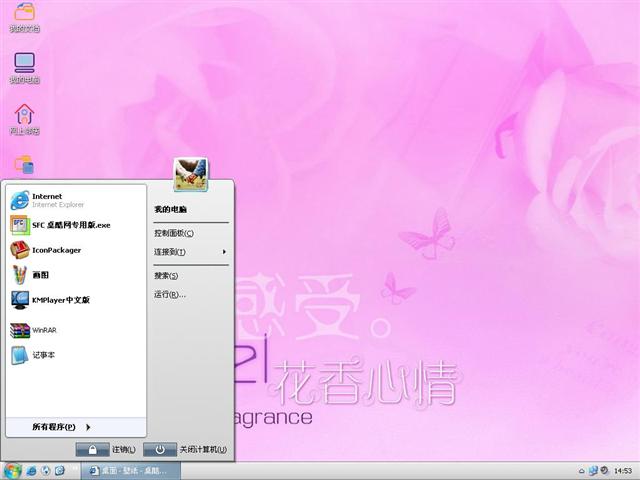Click the 关闭计算机(U) power button
The width and height of the screenshot is (640, 480).
point(160,449)
